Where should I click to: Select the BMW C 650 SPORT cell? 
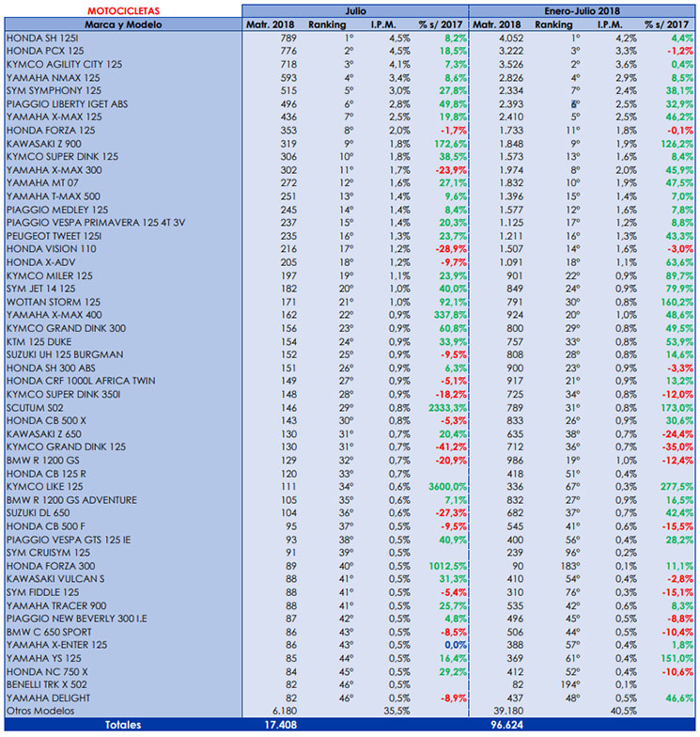(x=49, y=632)
